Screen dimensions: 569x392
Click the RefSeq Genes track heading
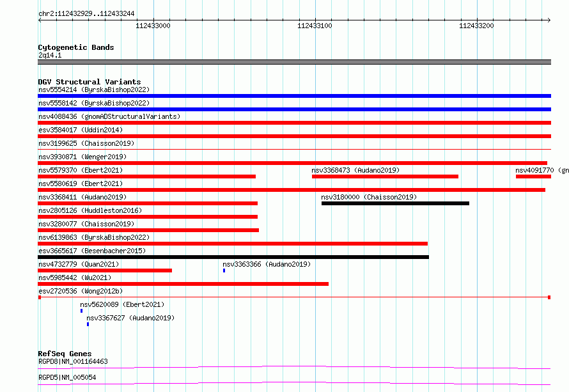coord(65,354)
